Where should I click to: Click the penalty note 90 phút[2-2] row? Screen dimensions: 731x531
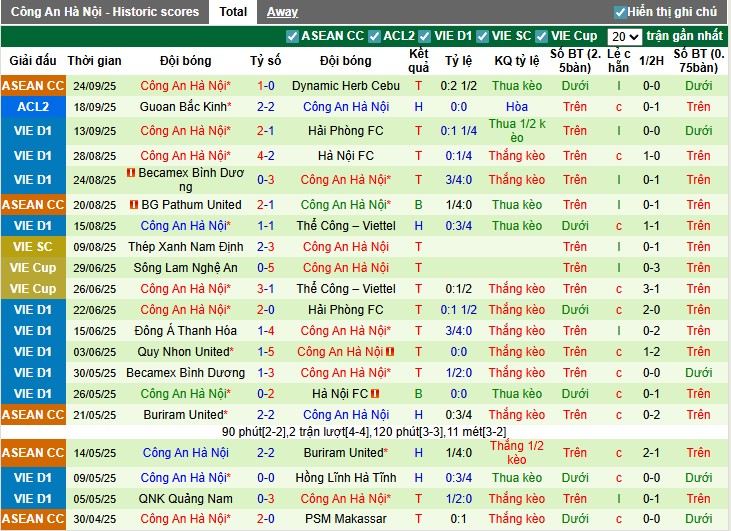point(364,432)
